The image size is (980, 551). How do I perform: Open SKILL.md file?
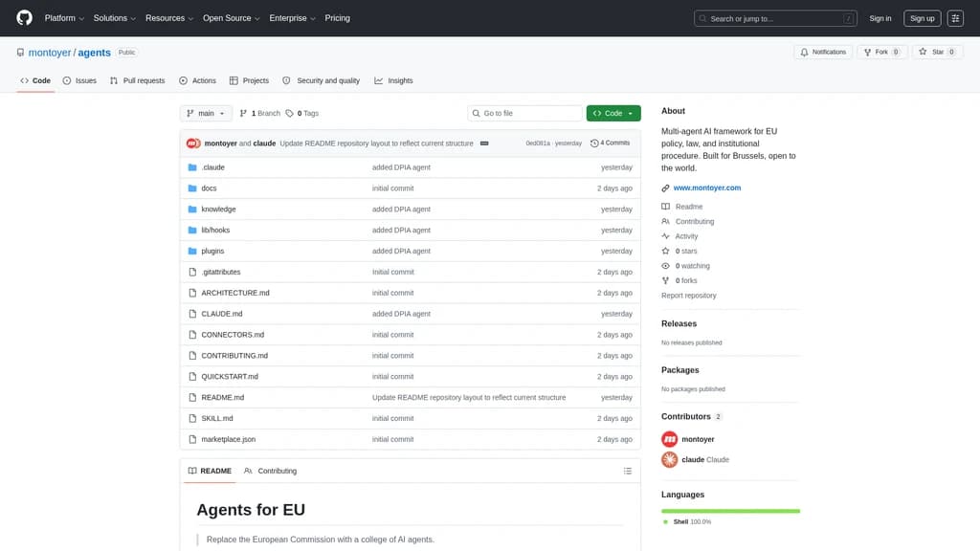(x=217, y=419)
